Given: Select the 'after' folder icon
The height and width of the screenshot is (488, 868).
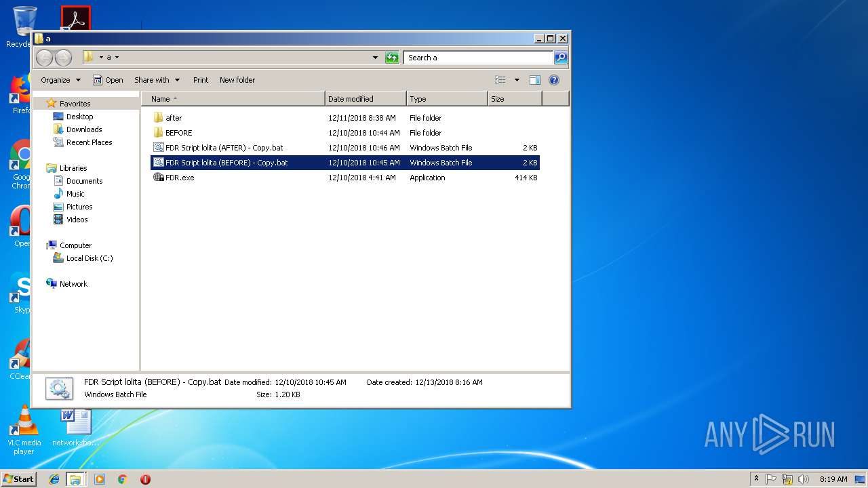Looking at the screenshot, I should [x=159, y=118].
